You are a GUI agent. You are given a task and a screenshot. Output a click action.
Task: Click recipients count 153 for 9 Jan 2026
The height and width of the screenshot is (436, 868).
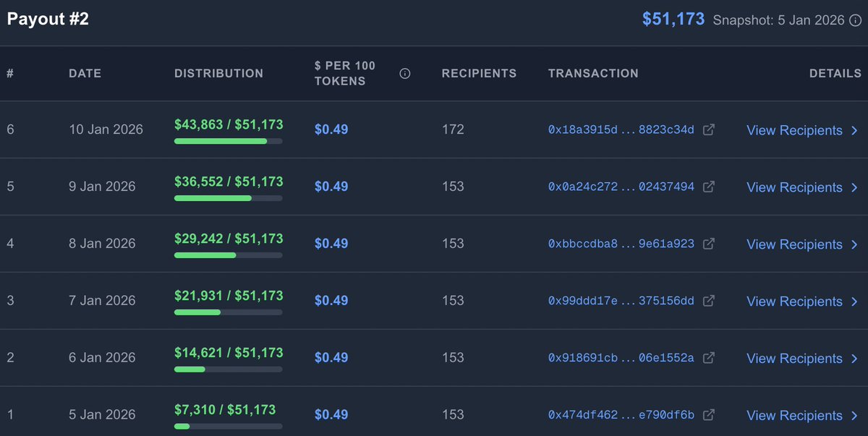(453, 187)
